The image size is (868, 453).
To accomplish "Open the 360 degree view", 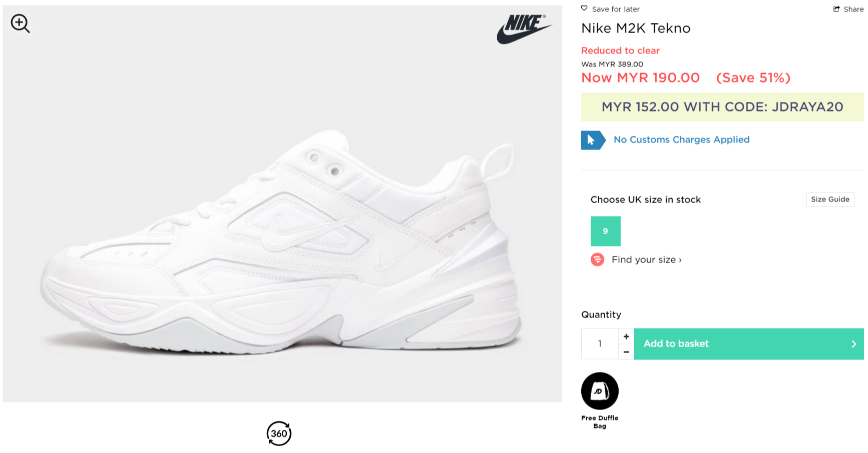I will click(x=279, y=433).
